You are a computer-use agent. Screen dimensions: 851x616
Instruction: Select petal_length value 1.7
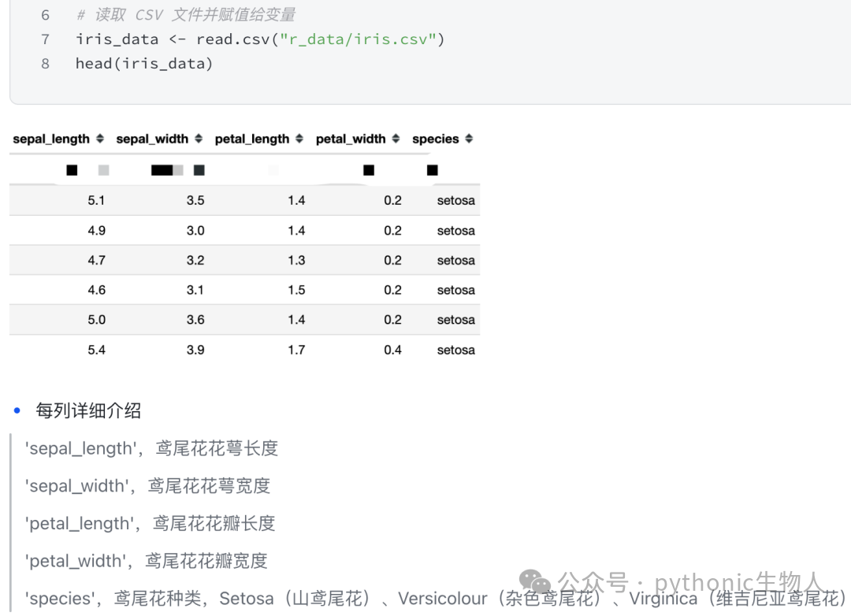(x=296, y=350)
